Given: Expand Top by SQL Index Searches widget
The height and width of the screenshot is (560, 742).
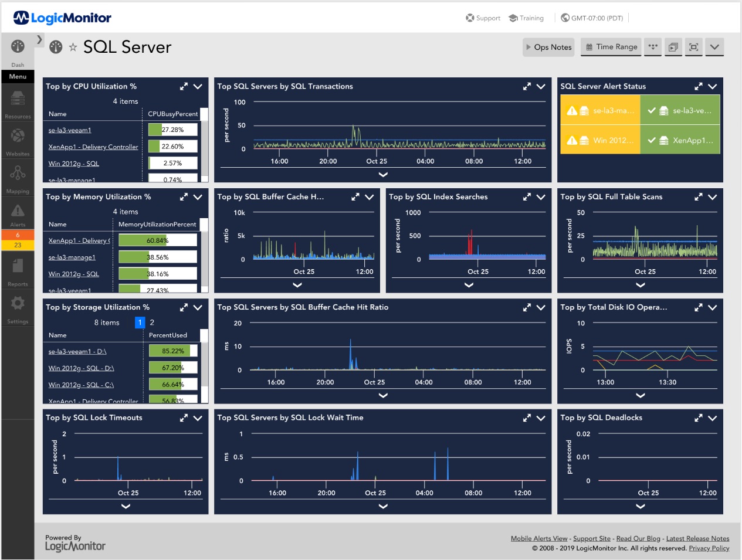Looking at the screenshot, I should [527, 197].
